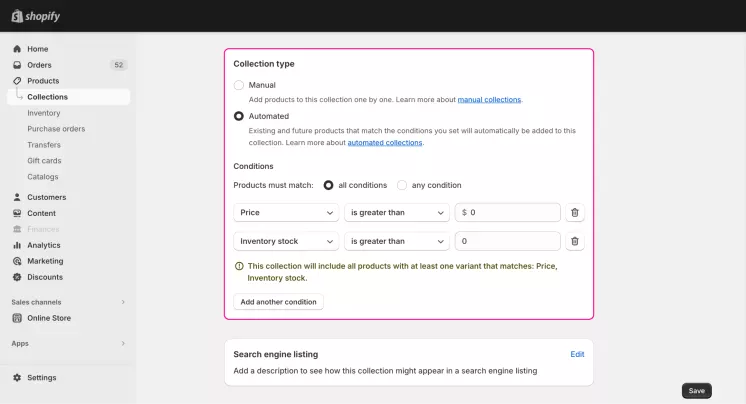
Task: Click the Online Store icon
Action: pyautogui.click(x=17, y=318)
